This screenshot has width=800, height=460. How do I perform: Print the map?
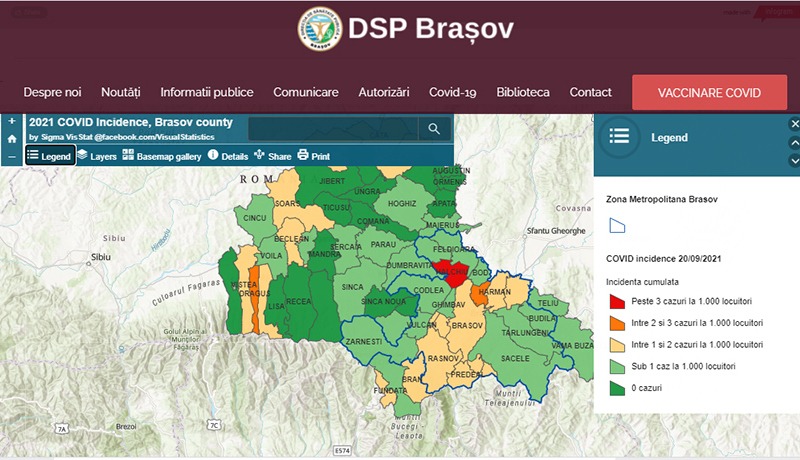click(313, 156)
